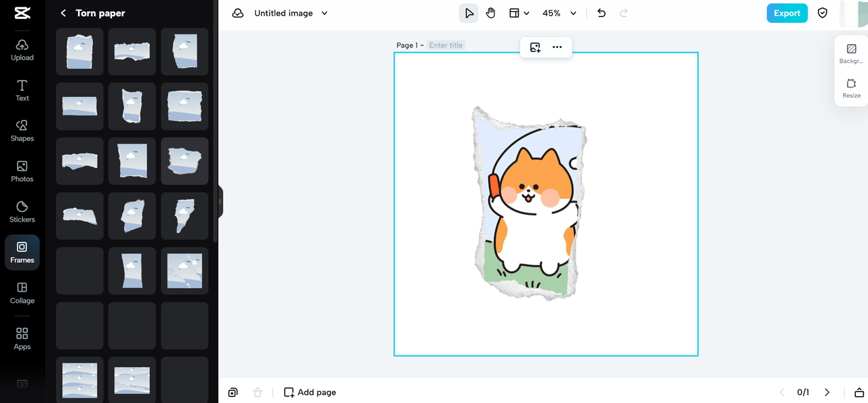Open the Background options

[x=851, y=54]
